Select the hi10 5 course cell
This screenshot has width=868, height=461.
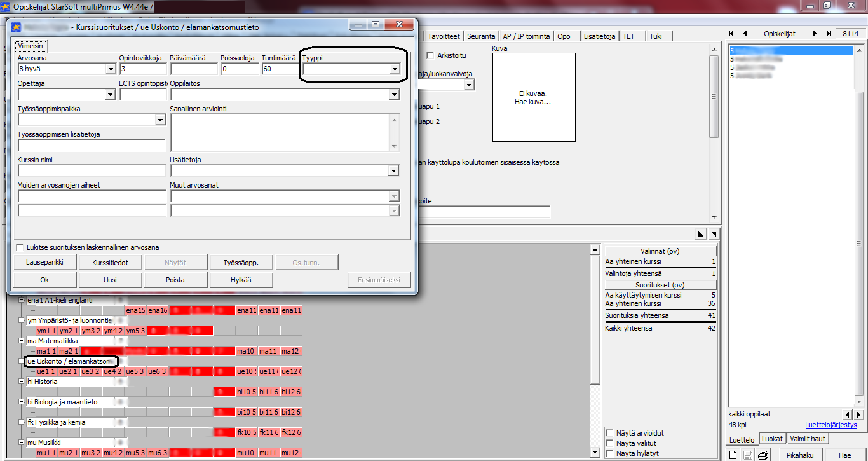pyautogui.click(x=246, y=392)
